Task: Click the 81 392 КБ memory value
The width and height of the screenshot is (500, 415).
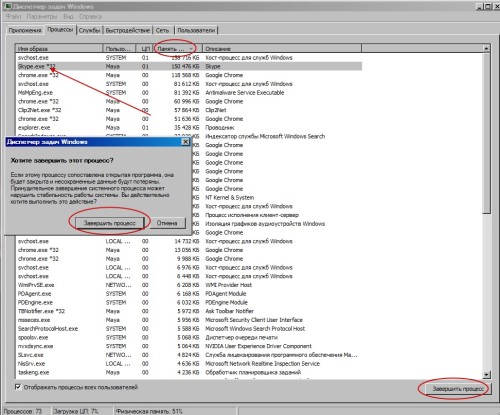Action: (x=186, y=93)
